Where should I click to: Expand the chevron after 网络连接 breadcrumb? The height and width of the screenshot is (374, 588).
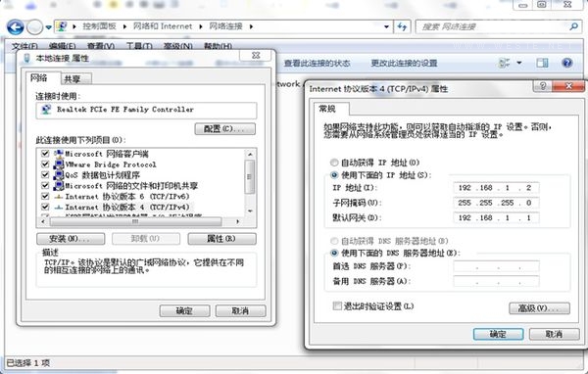pyautogui.click(x=251, y=26)
